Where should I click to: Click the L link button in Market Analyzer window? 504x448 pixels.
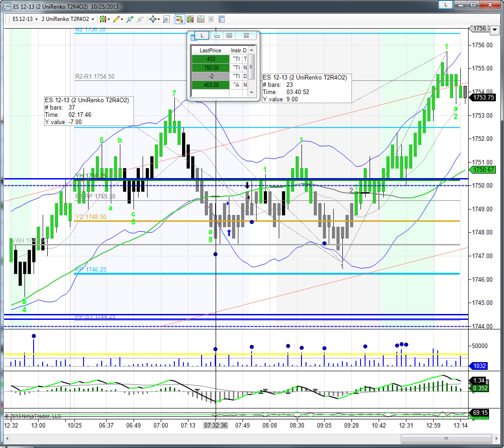coord(202,35)
